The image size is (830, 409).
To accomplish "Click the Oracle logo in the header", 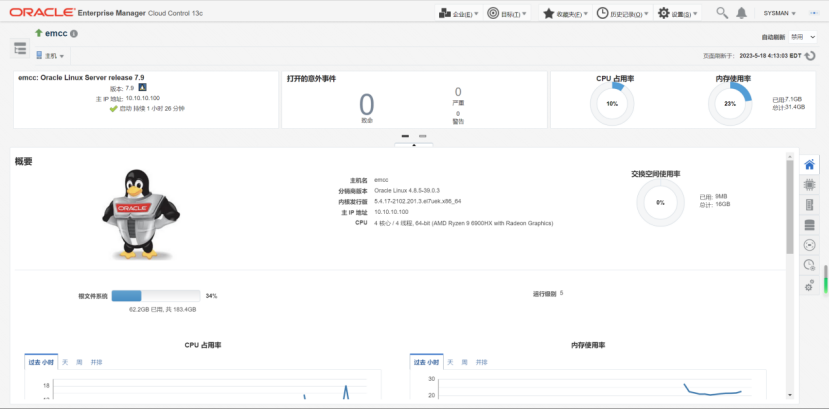I will click(x=42, y=13).
